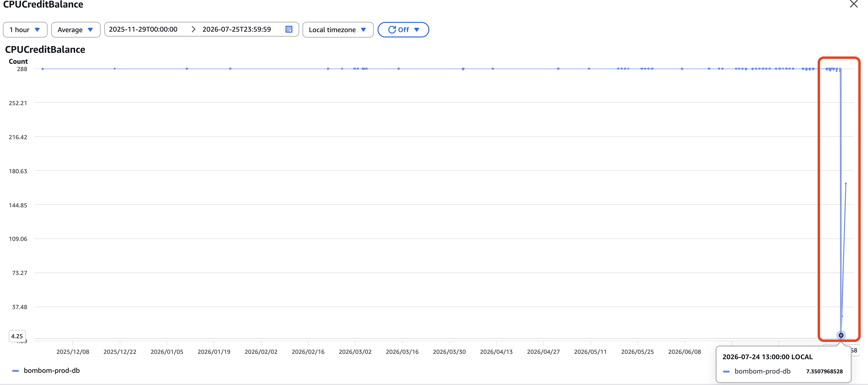The height and width of the screenshot is (385, 868).
Task: Click the 216.42 y-axis label
Action: (x=18, y=137)
